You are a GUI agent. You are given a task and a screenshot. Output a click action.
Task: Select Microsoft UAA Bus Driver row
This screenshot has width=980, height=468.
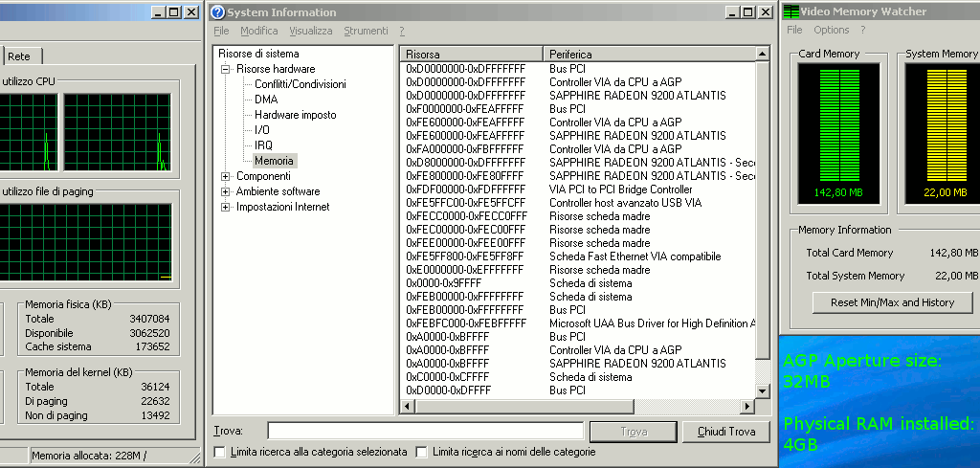click(x=577, y=323)
